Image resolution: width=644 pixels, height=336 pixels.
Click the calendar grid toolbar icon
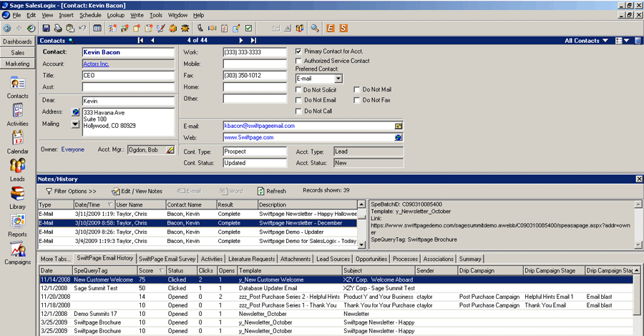tap(97, 29)
